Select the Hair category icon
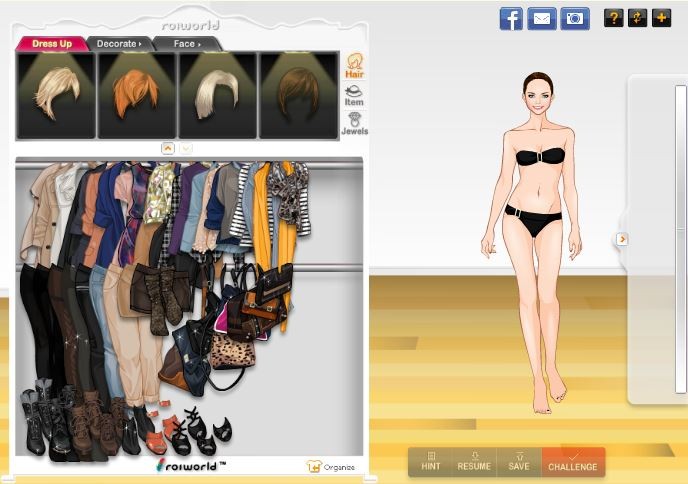 [x=354, y=66]
